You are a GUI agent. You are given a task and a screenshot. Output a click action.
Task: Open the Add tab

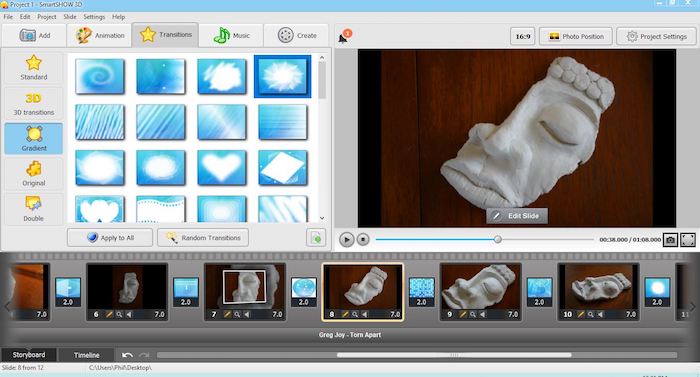(x=34, y=35)
